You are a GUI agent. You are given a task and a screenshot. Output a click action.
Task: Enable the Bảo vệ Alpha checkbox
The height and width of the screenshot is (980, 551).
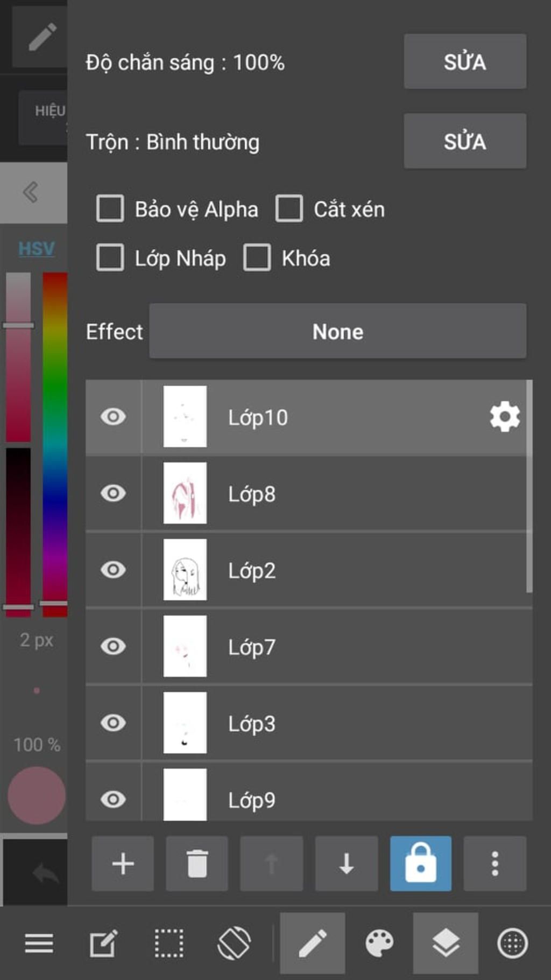click(x=110, y=208)
